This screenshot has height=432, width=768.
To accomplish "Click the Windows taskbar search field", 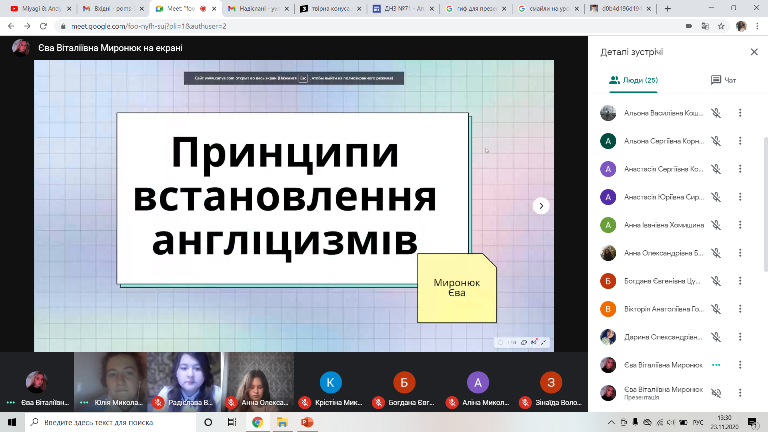I will 100,423.
